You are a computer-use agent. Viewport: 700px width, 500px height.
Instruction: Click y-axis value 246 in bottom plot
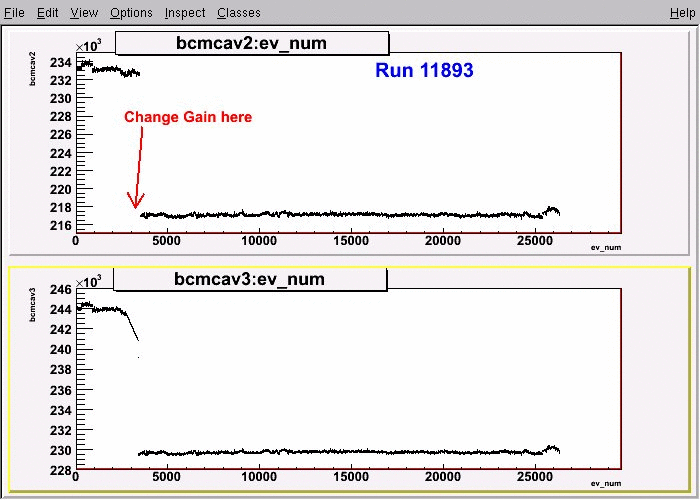61,290
